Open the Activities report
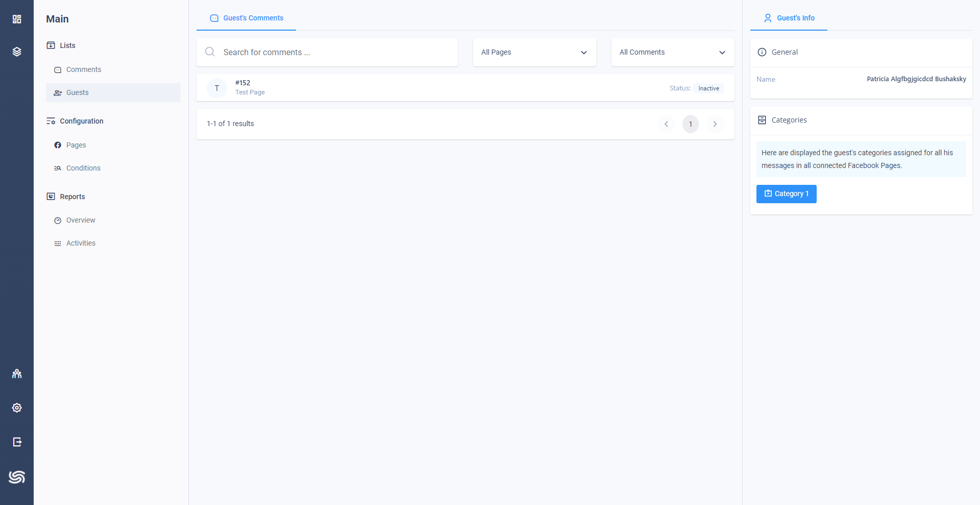Screen dimensions: 980x505 (113, 243)
